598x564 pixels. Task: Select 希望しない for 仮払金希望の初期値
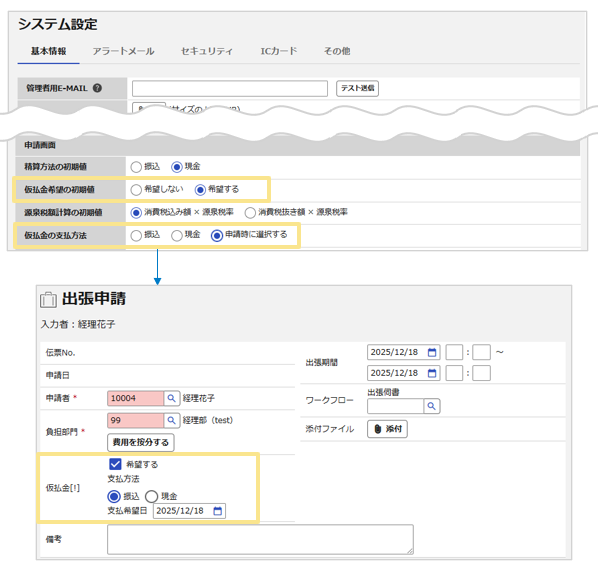pos(136,190)
